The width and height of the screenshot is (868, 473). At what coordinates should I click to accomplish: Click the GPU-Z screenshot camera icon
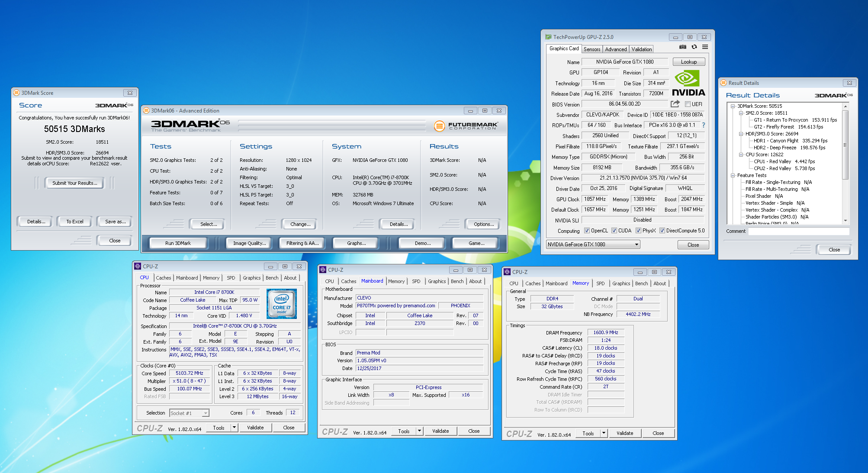683,47
